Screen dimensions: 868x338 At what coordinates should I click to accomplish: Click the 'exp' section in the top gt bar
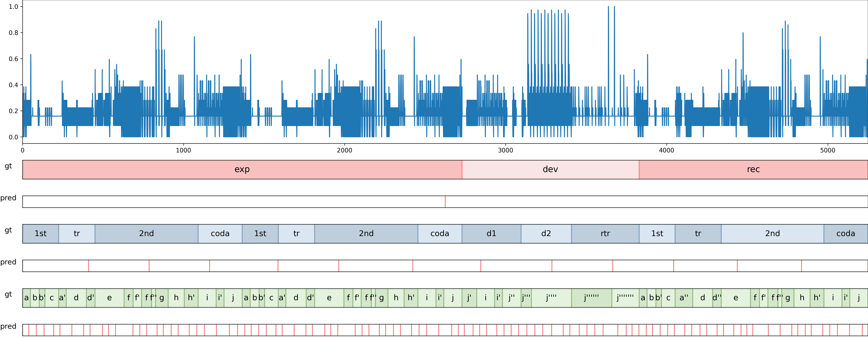(242, 169)
